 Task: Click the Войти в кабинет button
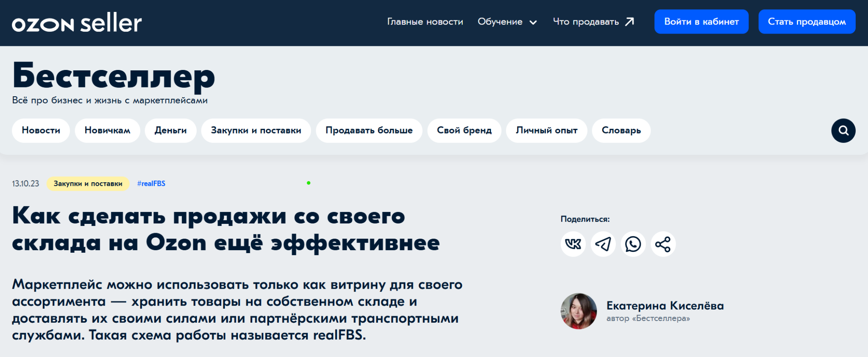coord(701,22)
